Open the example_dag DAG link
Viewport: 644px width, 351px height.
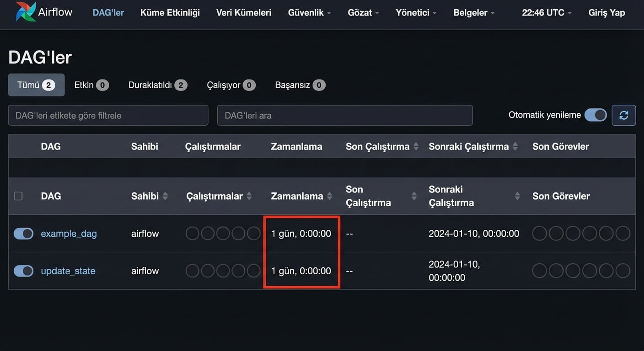click(x=69, y=233)
